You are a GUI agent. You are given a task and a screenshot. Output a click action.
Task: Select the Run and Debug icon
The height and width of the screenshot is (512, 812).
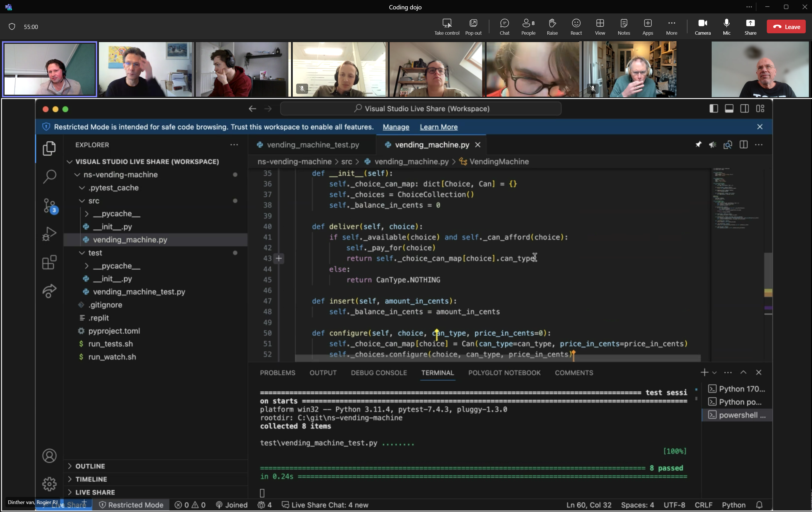[x=49, y=234]
